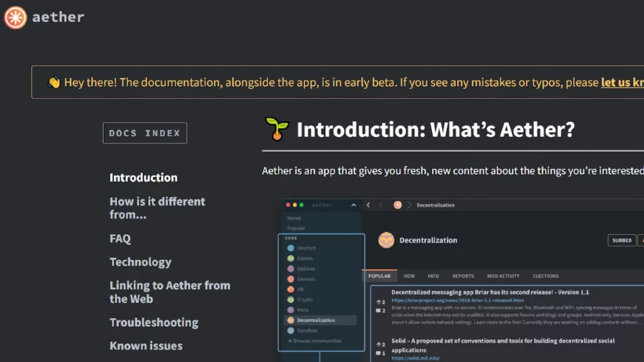
Task: Open the REPORTS tab
Action: tap(463, 276)
